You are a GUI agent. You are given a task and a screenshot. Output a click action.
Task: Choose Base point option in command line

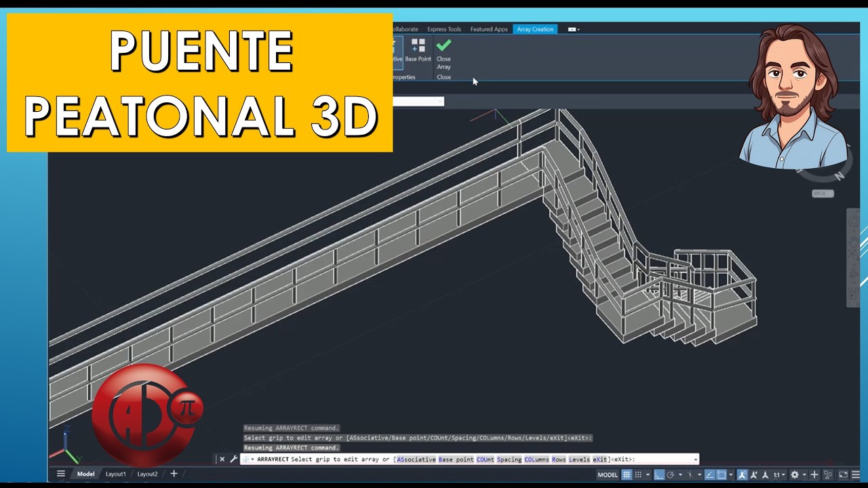pyautogui.click(x=456, y=459)
